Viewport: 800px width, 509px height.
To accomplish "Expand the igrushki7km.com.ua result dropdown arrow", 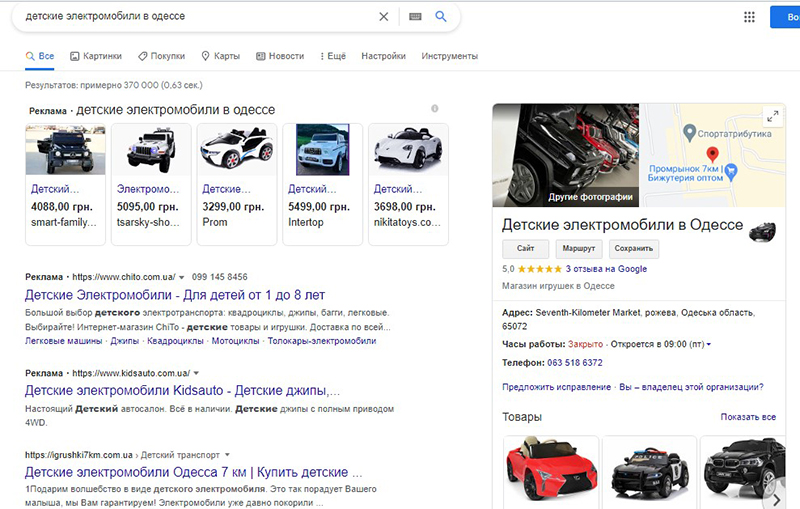I will tap(227, 455).
